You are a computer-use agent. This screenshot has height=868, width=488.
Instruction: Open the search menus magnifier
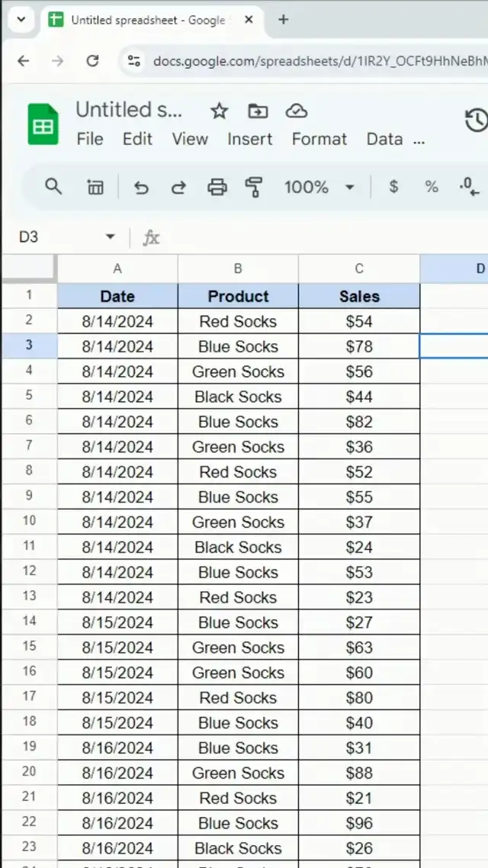pyautogui.click(x=53, y=187)
